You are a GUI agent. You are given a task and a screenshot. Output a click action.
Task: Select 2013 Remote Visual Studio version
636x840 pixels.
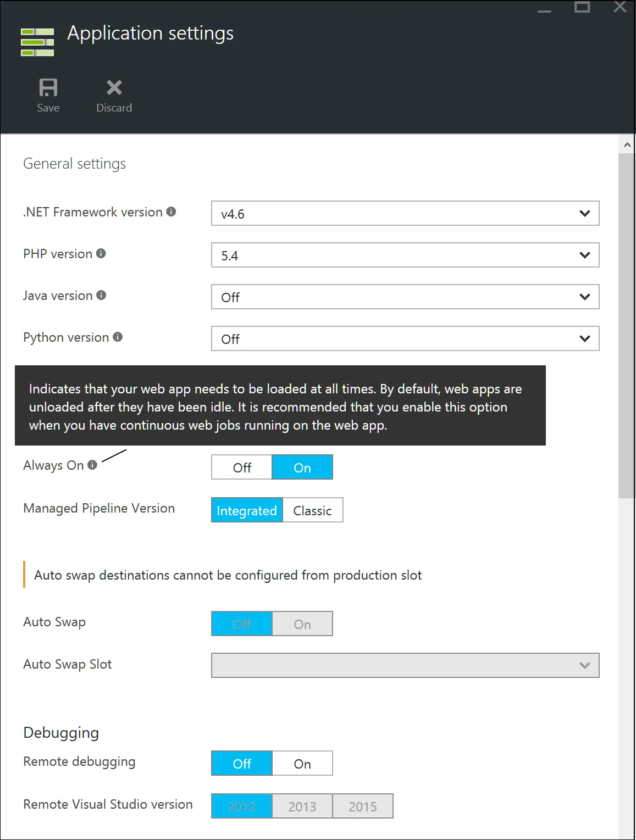[302, 806]
